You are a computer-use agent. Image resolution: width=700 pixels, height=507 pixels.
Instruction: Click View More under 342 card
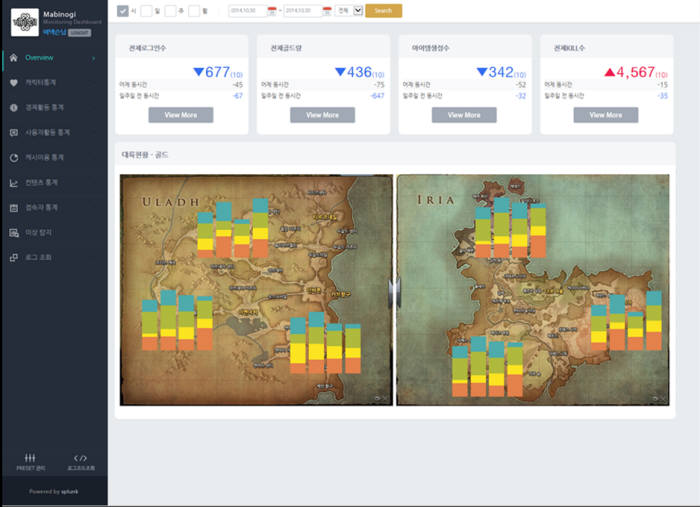tap(464, 115)
